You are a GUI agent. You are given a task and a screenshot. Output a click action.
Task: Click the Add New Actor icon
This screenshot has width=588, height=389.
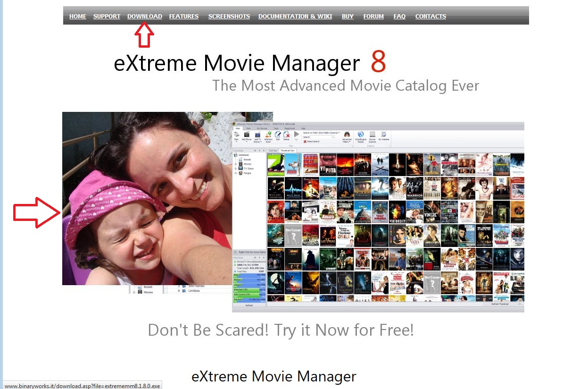(268, 135)
